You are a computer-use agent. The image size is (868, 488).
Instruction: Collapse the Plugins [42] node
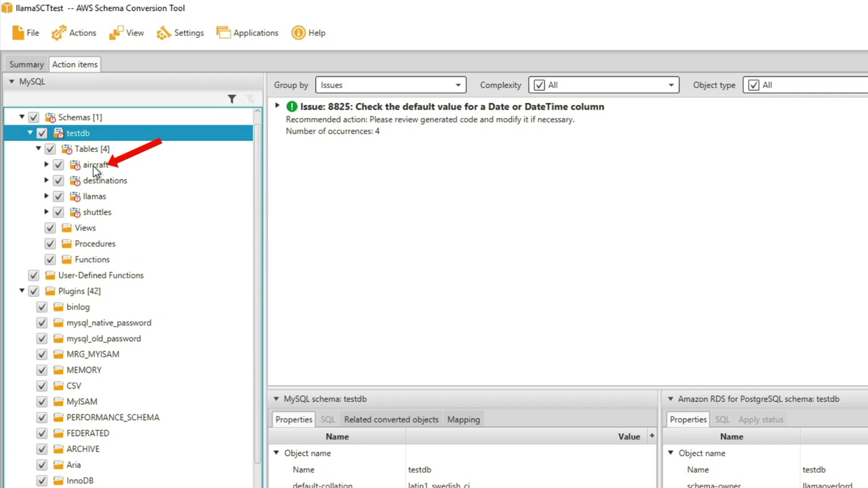tap(22, 291)
